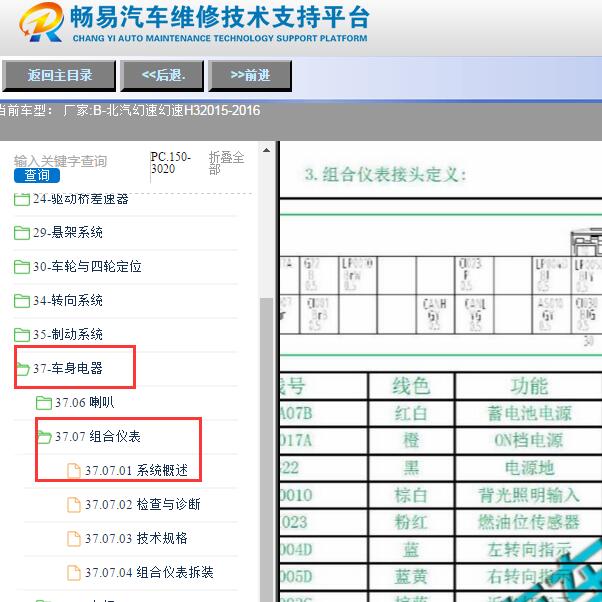Click document icon of 37.07.02 检查与诊断
The width and height of the screenshot is (602, 602).
click(74, 504)
